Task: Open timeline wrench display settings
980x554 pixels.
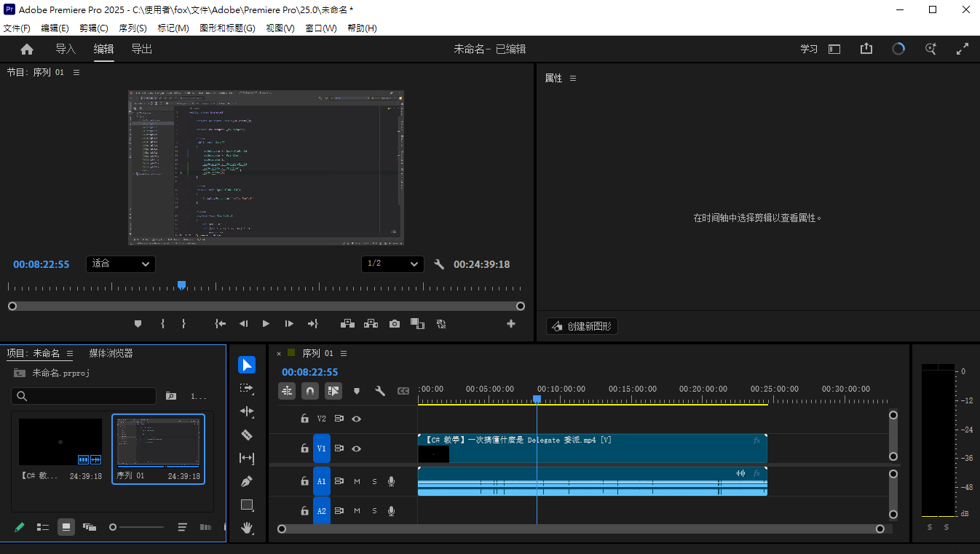Action: click(379, 391)
